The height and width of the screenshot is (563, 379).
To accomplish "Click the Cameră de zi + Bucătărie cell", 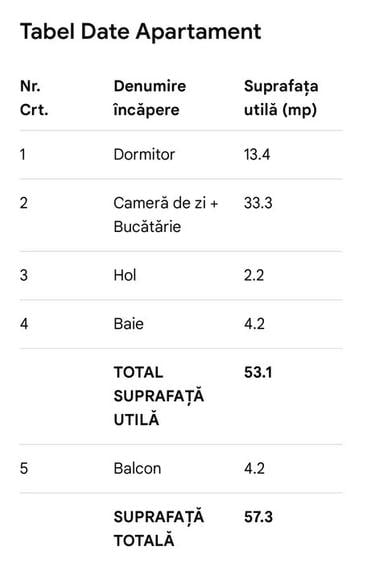I will tap(166, 215).
